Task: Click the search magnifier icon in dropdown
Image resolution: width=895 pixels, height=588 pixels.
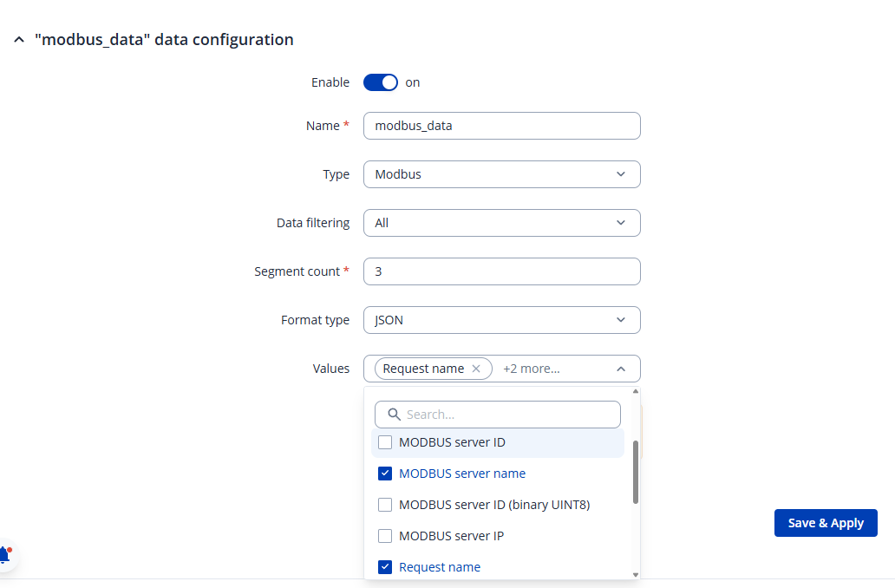Action: pyautogui.click(x=394, y=415)
